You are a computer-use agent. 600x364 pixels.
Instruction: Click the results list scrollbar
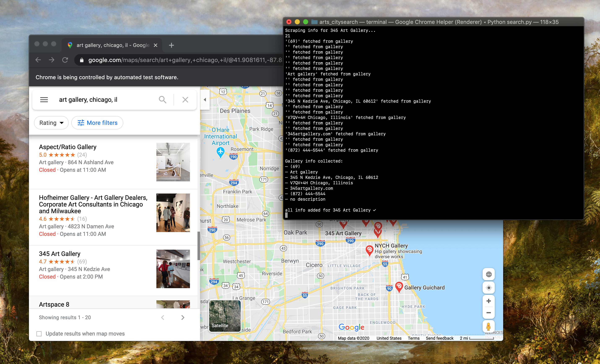pyautogui.click(x=199, y=246)
